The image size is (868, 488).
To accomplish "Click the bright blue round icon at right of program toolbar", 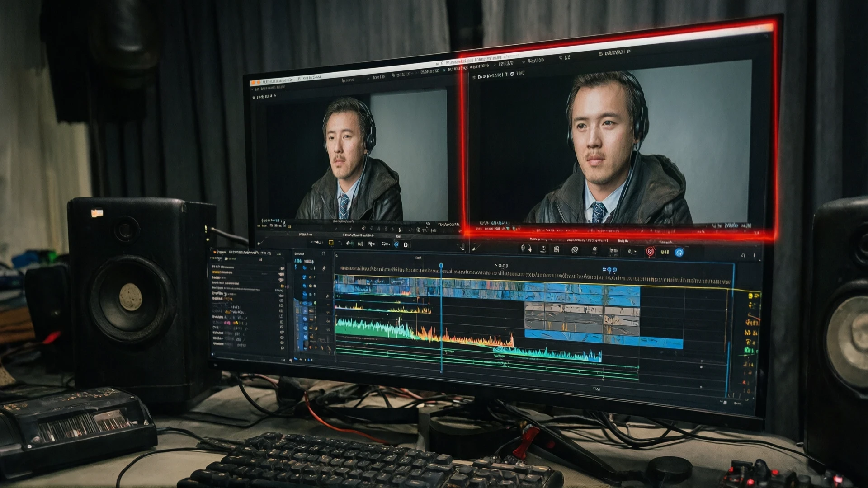I will pos(679,253).
